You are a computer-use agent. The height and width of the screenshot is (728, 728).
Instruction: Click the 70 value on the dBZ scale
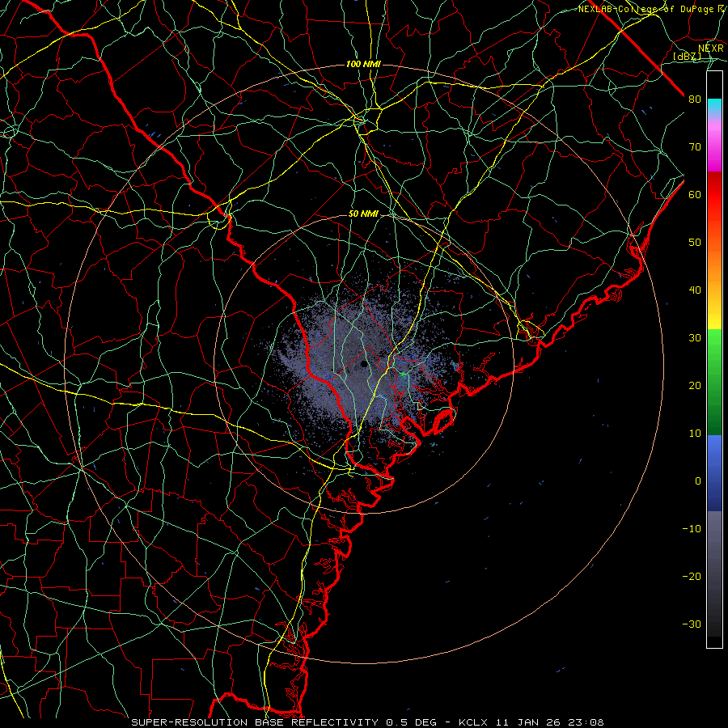[695, 147]
